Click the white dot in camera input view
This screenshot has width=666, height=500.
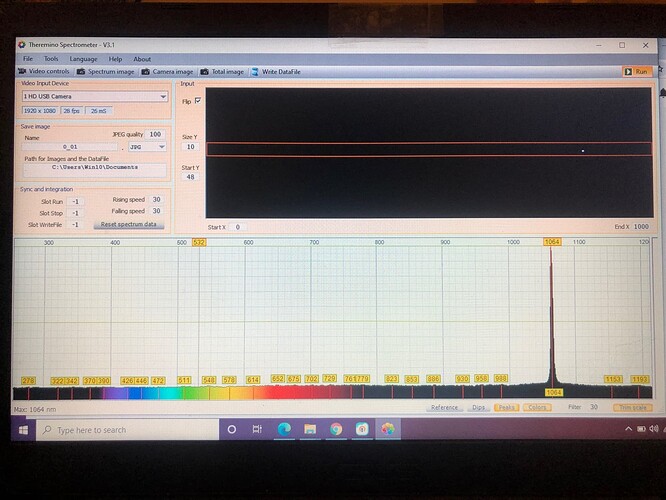[x=583, y=151]
